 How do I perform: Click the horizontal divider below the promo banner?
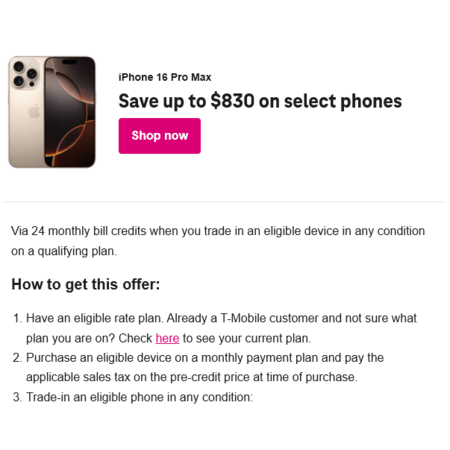(x=224, y=202)
